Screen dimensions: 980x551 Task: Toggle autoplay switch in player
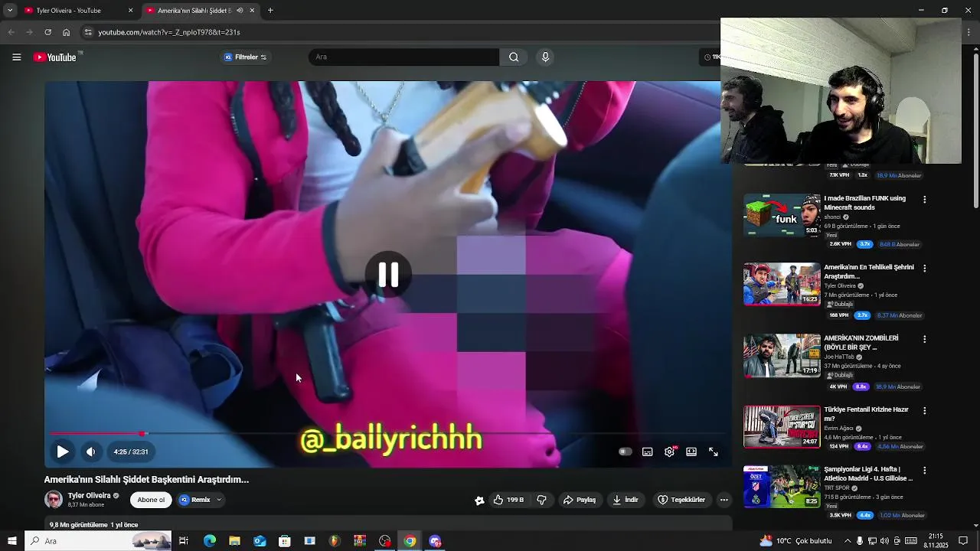625,452
